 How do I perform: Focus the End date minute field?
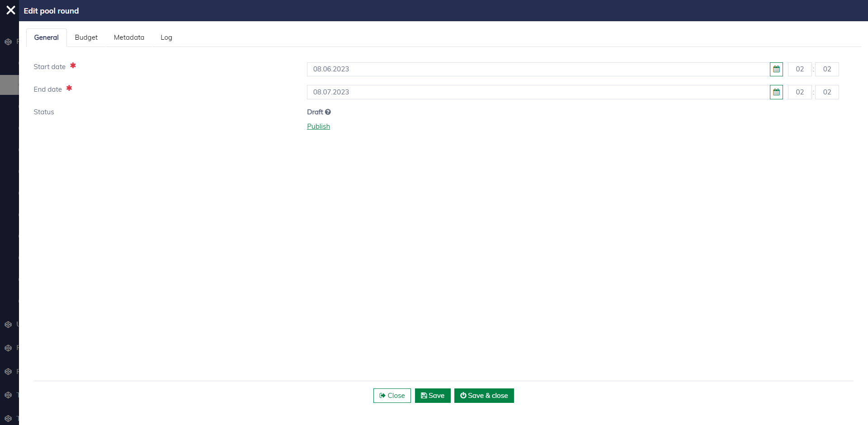[x=826, y=92]
